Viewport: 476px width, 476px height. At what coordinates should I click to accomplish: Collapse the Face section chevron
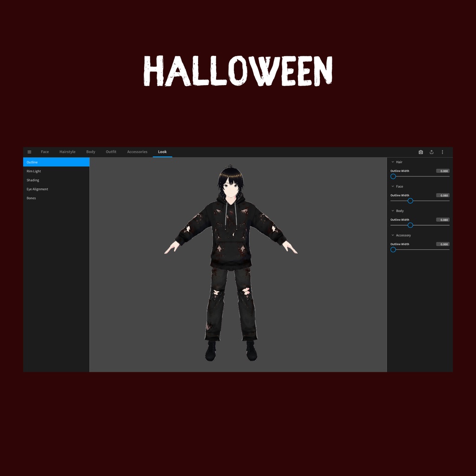pos(392,186)
